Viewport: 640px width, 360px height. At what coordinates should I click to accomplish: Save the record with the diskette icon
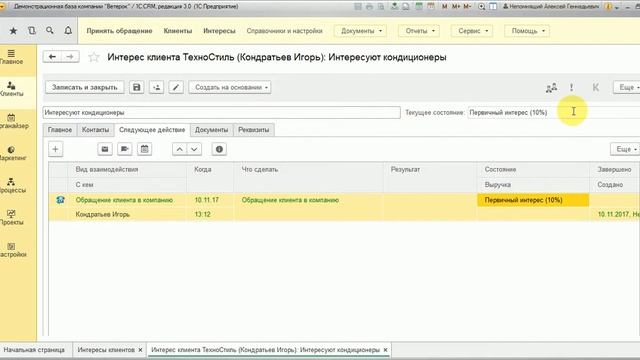[137, 87]
